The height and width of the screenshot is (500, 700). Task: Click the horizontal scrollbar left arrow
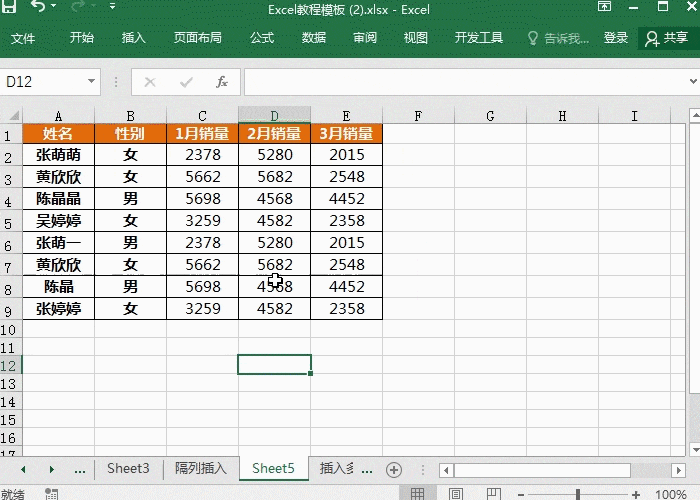(446, 470)
